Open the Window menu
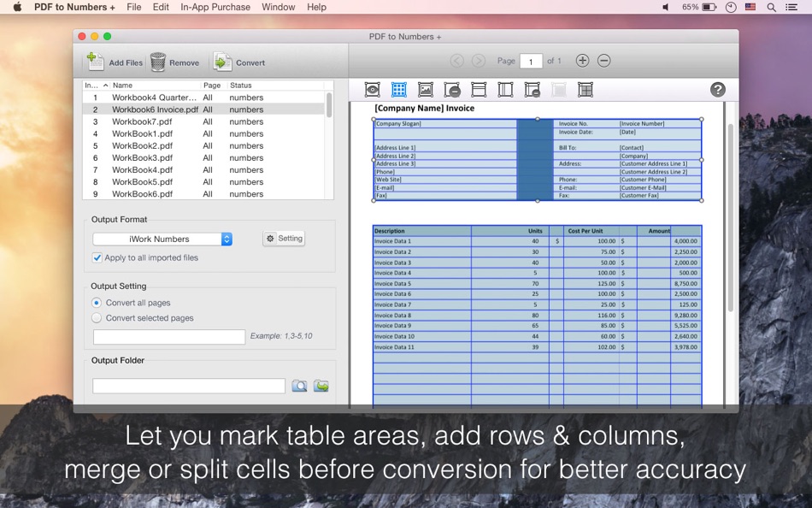The image size is (812, 508). (278, 7)
